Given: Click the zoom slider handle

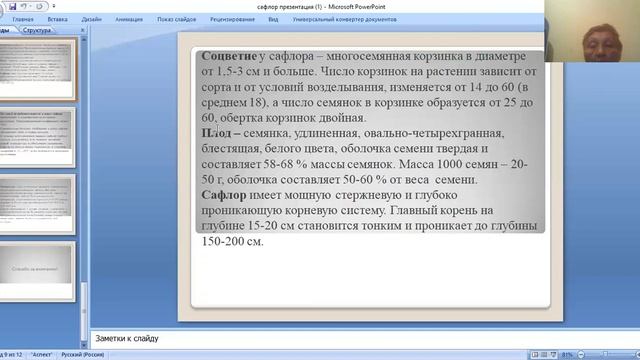Looking at the screenshot, I should pos(605,355).
